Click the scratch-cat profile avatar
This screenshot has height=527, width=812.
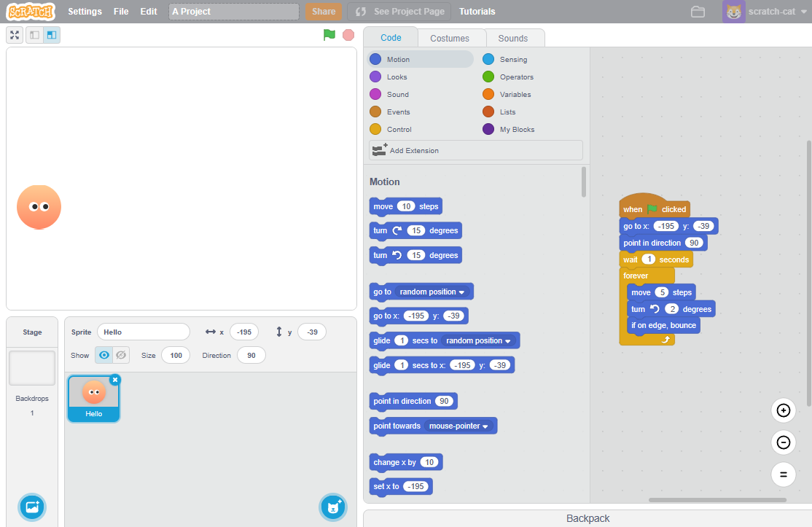point(733,12)
